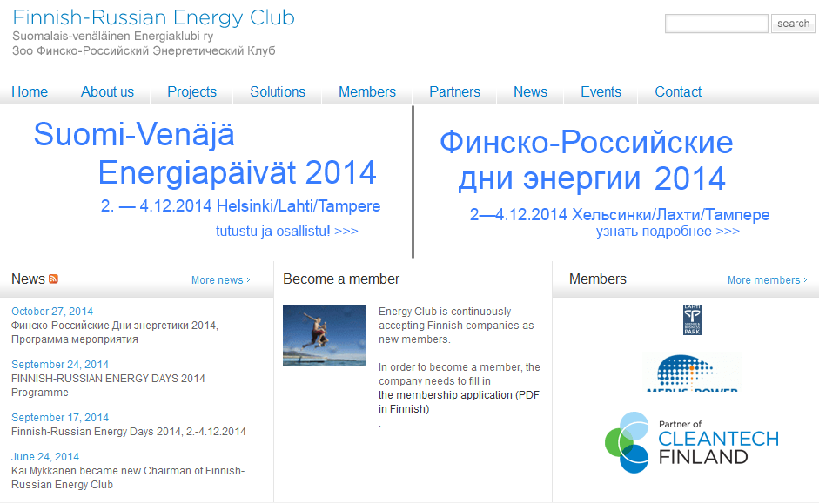Open the Home menu item
The height and width of the screenshot is (504, 819).
(30, 92)
